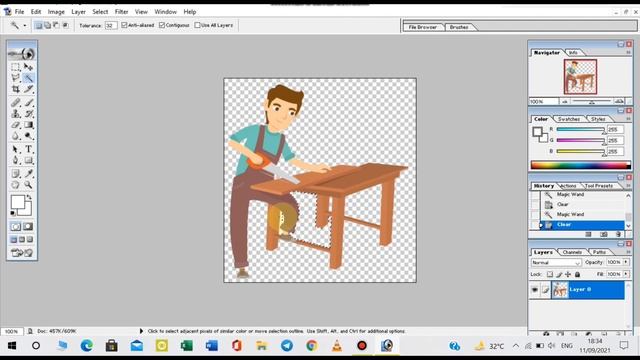This screenshot has width=640, height=360.
Task: Select the Eraser tool
Action: pos(16,125)
